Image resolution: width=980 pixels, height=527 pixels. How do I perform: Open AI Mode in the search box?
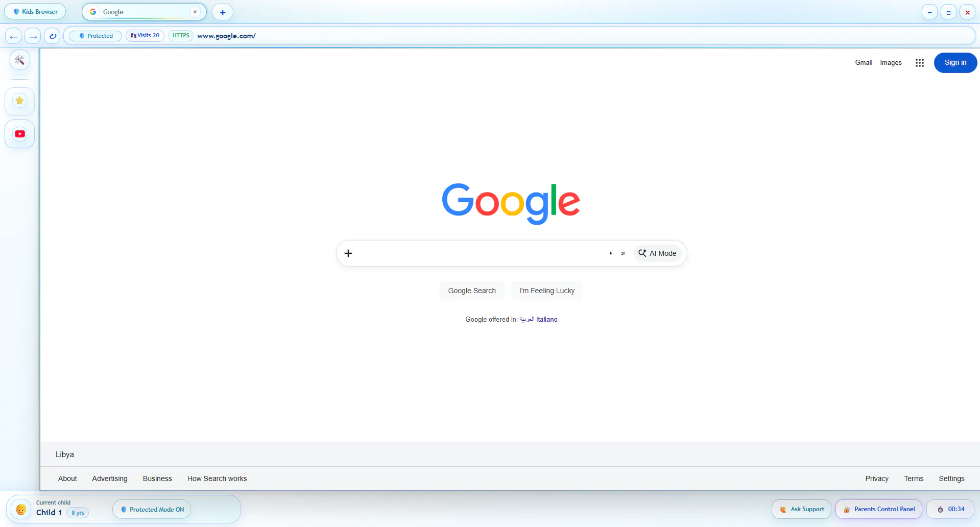coord(657,253)
